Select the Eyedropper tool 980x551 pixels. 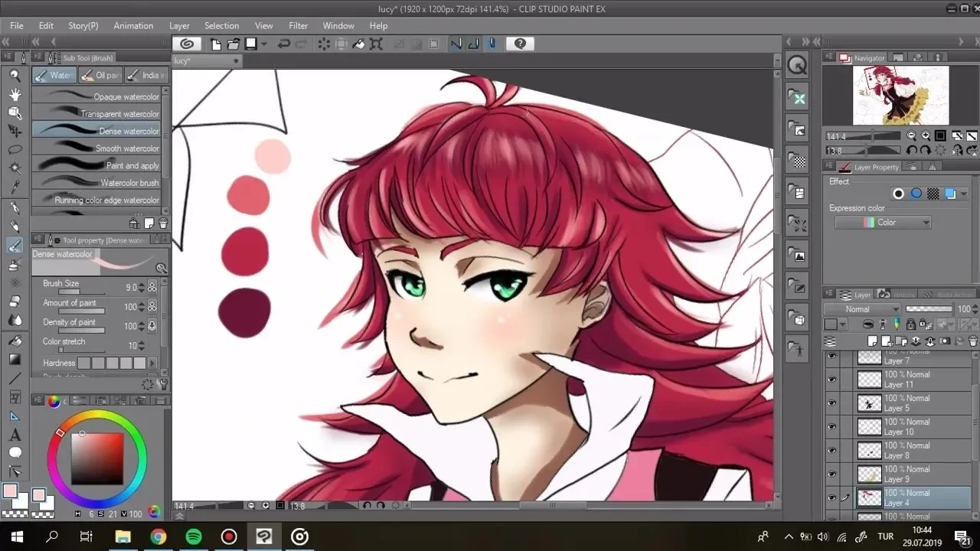coord(15,187)
